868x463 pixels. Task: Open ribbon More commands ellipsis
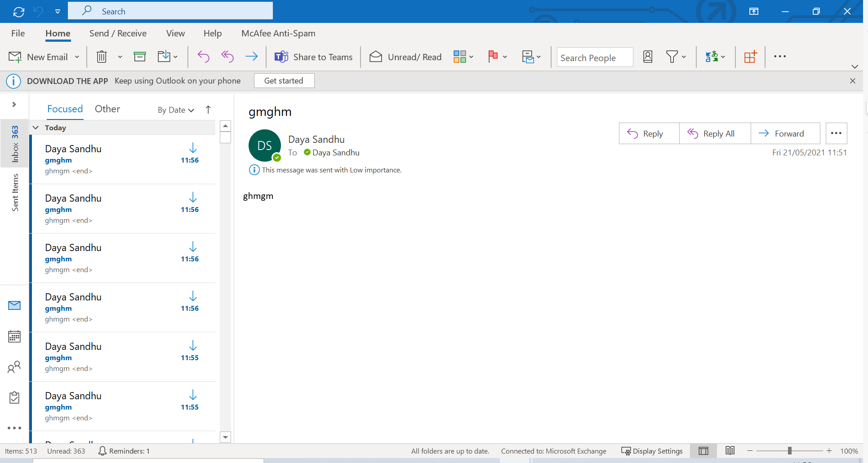click(780, 57)
